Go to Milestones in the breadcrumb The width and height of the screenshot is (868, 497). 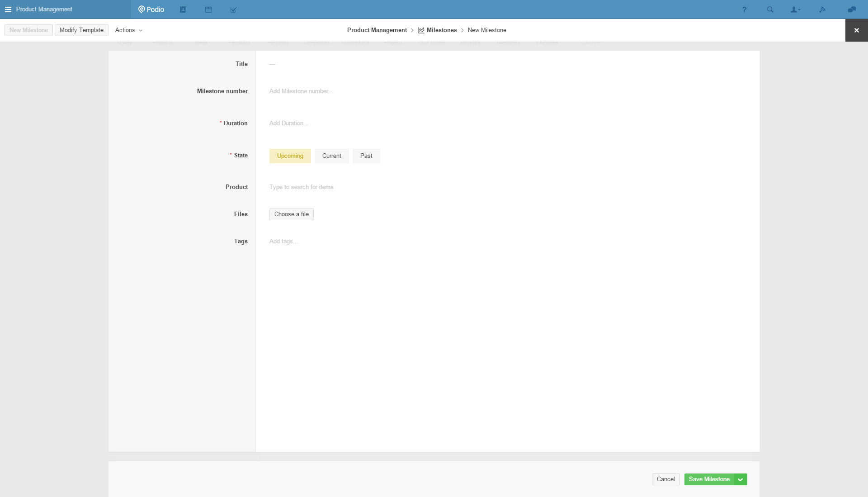[441, 30]
